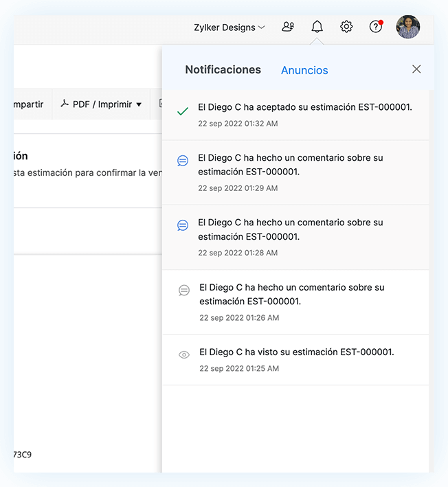Click the comment icon for 01:29 AM notification
448x487 pixels.
[x=183, y=161]
